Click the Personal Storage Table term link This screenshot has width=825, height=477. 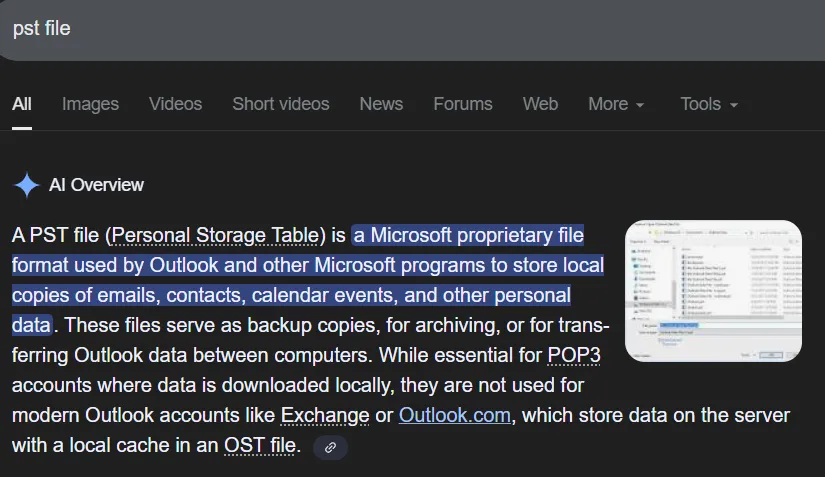tap(217, 236)
